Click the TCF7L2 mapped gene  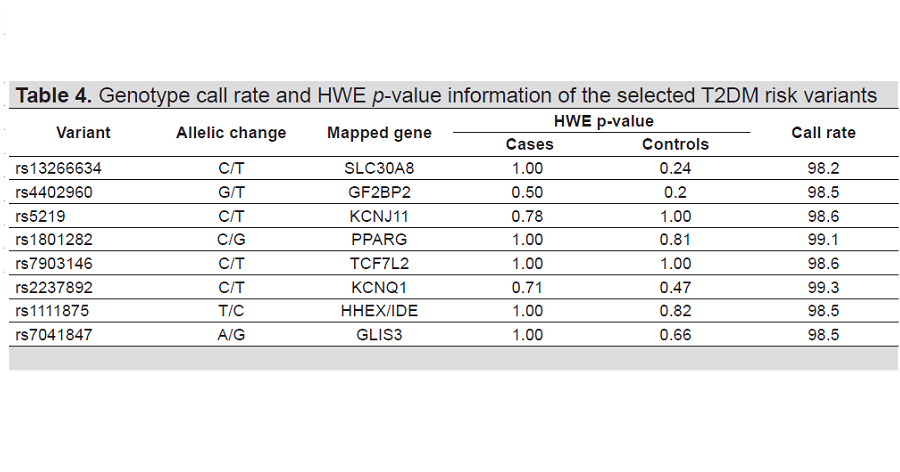point(379,264)
